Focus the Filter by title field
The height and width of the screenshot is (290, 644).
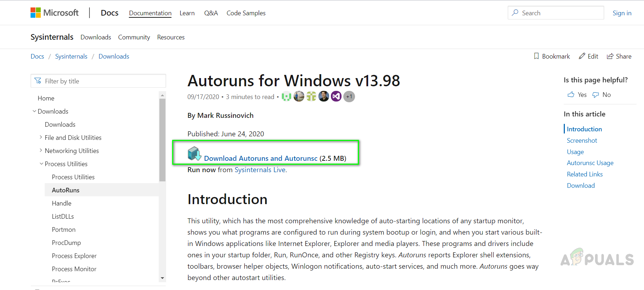point(98,81)
